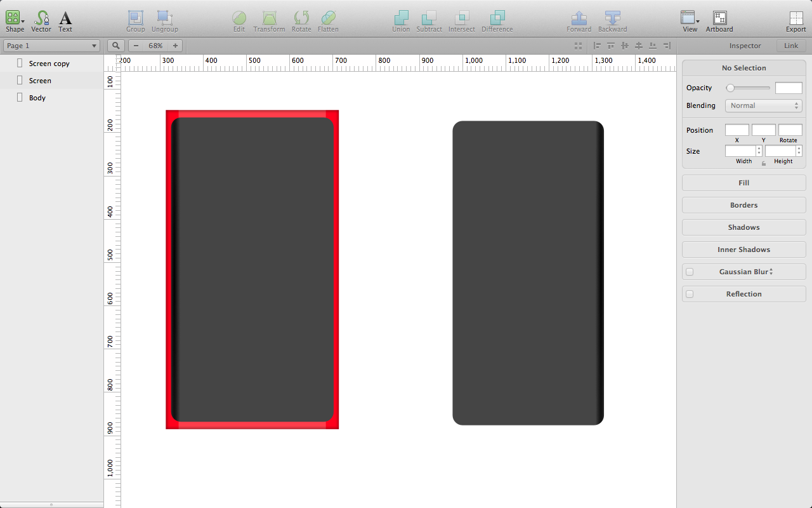Open the Blending mode dropdown

pyautogui.click(x=763, y=105)
